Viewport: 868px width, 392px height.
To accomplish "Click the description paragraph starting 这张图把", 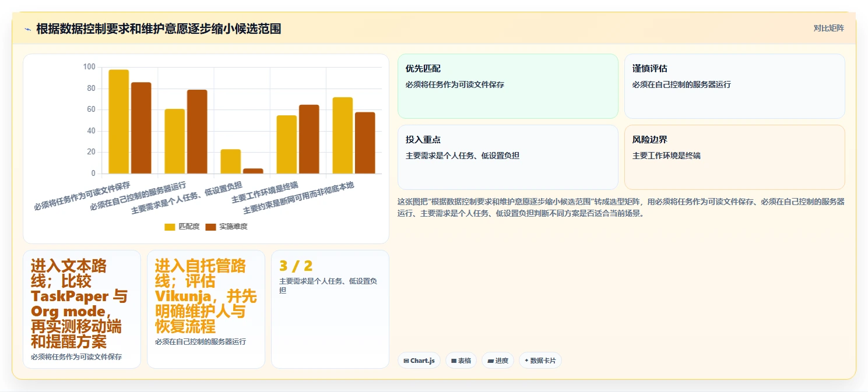I will 621,207.
